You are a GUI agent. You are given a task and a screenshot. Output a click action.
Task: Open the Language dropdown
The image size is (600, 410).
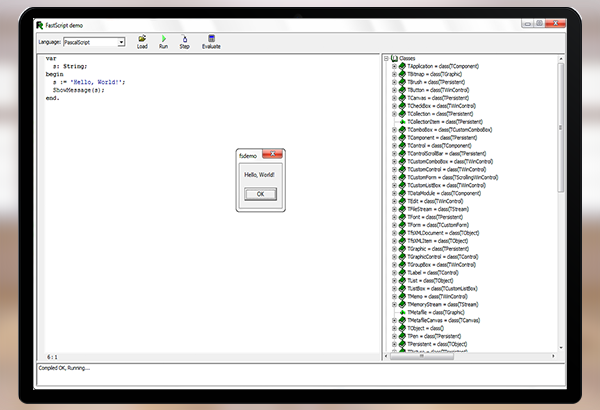point(120,42)
